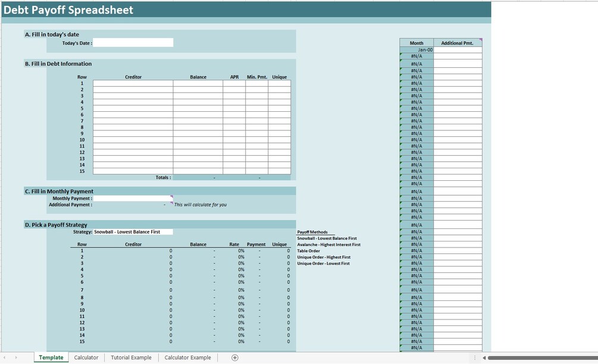Click the 'Additional Pmt.' column header
This screenshot has height=364, width=598.
coord(457,43)
